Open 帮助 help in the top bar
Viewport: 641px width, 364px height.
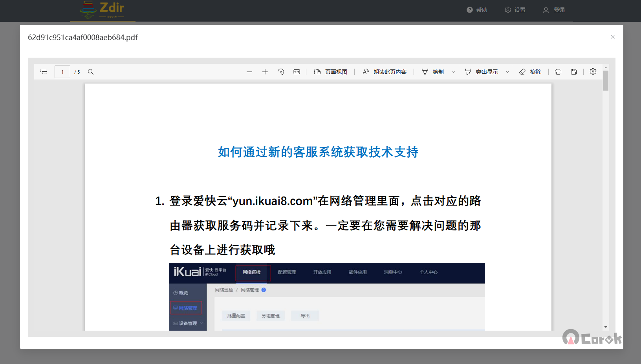click(x=477, y=10)
